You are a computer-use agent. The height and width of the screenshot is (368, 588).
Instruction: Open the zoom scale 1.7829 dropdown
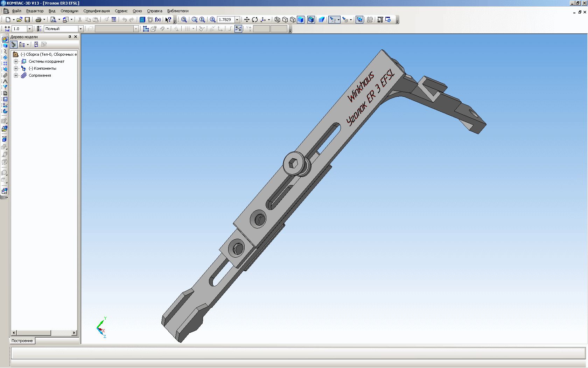[x=237, y=20]
